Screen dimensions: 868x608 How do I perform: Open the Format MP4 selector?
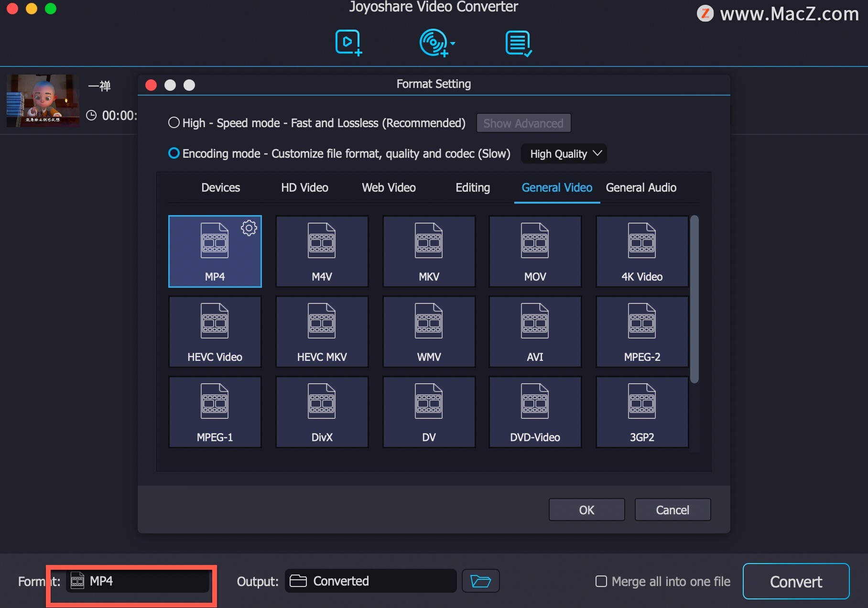click(x=138, y=581)
